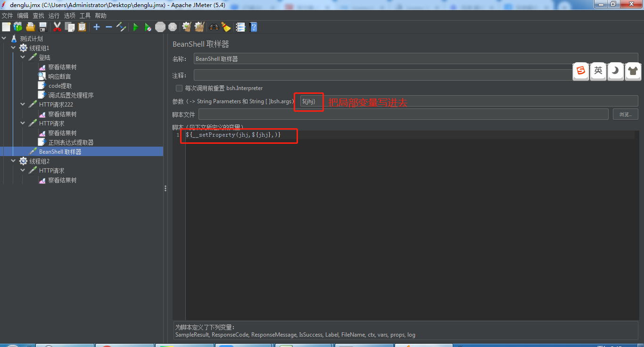Click in the script editor line 1
The width and height of the screenshot is (644, 347).
pyautogui.click(x=410, y=135)
